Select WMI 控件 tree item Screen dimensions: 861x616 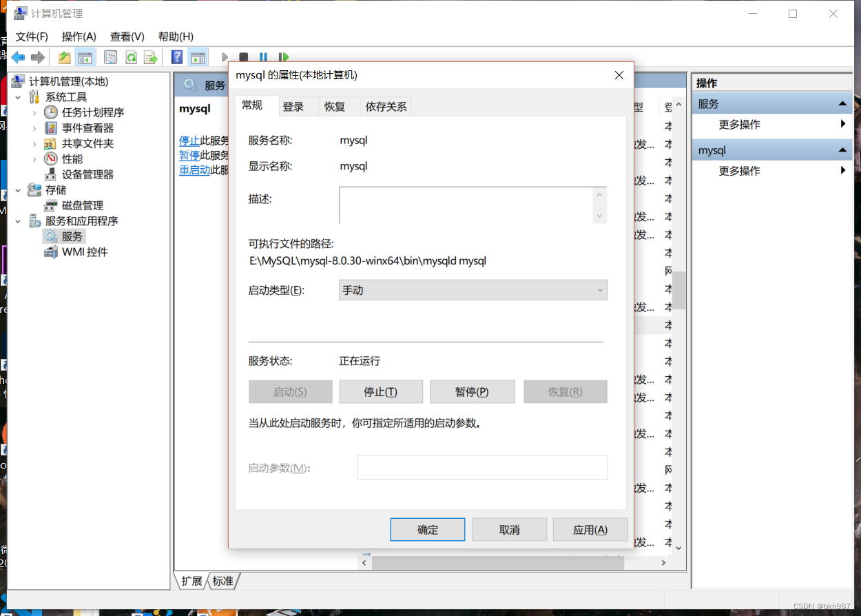[x=85, y=252]
